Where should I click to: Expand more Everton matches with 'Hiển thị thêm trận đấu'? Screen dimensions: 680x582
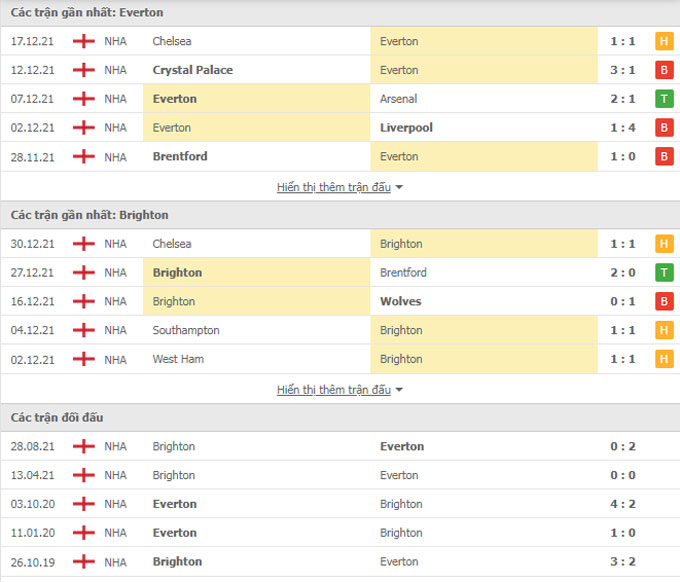pos(333,187)
